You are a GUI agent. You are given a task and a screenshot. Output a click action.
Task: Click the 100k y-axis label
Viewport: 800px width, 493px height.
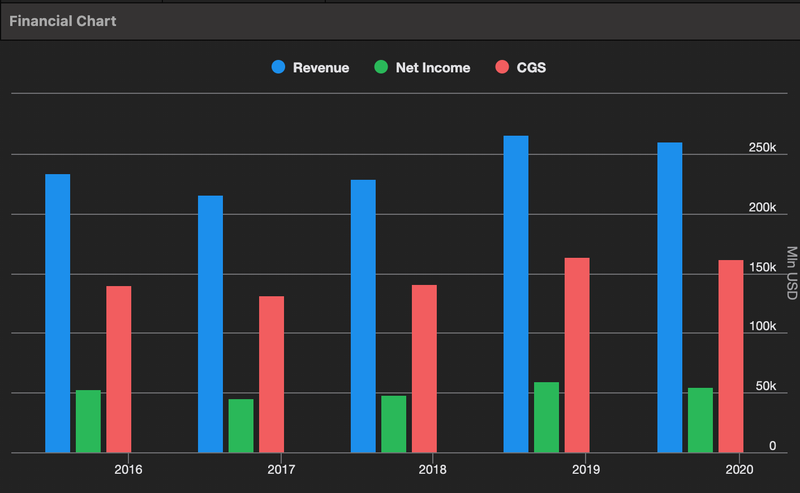pyautogui.click(x=762, y=326)
